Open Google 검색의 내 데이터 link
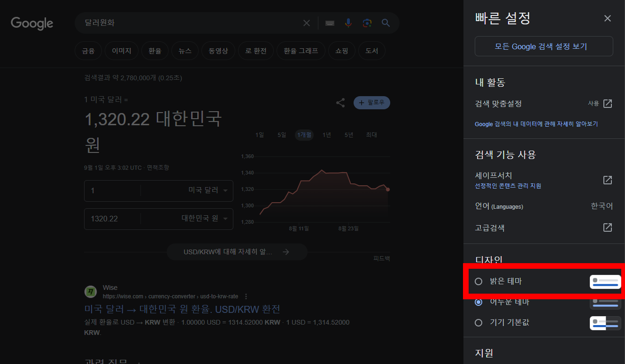This screenshot has width=625, height=364. [x=536, y=124]
